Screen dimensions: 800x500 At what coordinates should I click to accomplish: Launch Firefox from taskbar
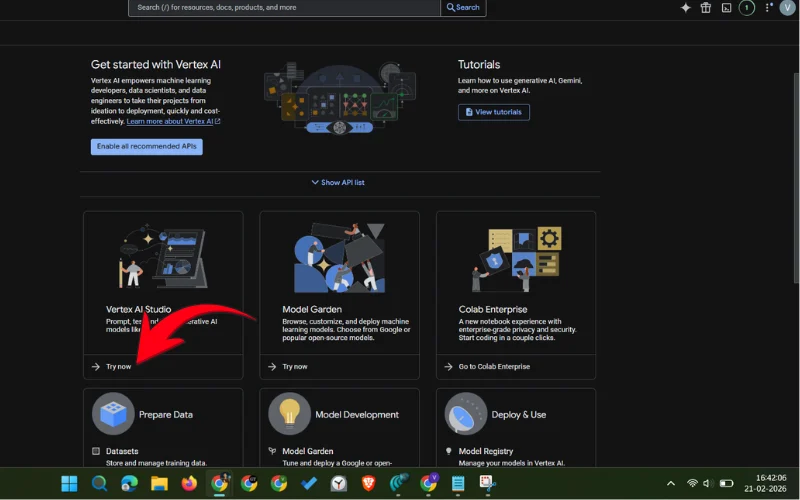pos(189,484)
